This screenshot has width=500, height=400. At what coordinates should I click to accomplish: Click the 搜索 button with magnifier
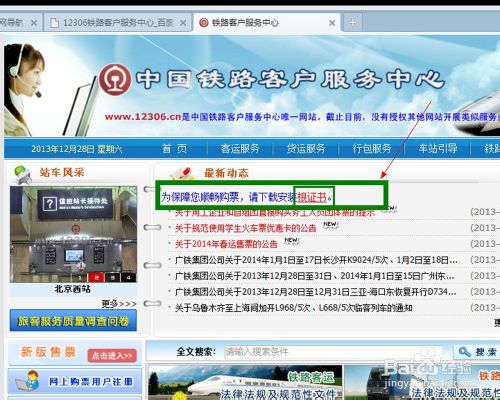pyautogui.click(x=477, y=352)
